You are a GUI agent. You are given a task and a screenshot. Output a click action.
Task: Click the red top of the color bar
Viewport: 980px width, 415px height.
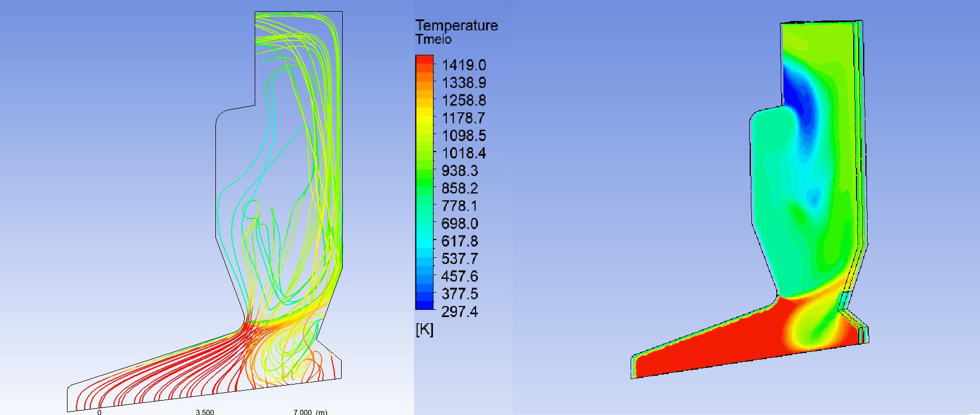(x=425, y=60)
